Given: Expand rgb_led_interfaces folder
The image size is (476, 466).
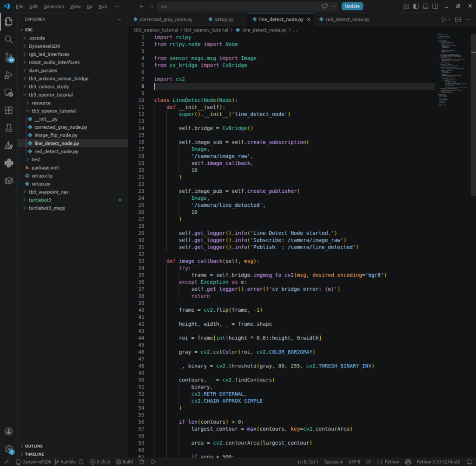Looking at the screenshot, I should [73, 54].
